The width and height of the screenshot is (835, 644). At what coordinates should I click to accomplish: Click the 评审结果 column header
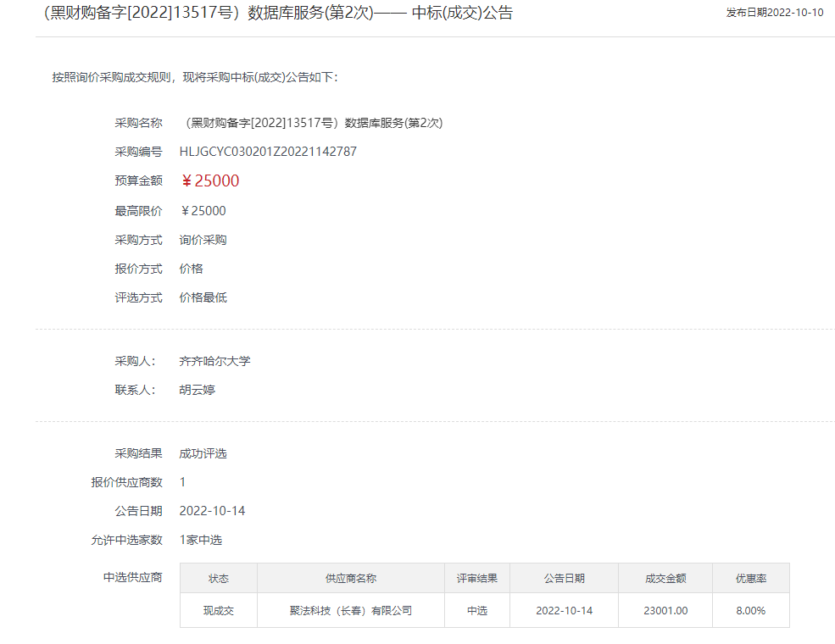[x=477, y=579]
